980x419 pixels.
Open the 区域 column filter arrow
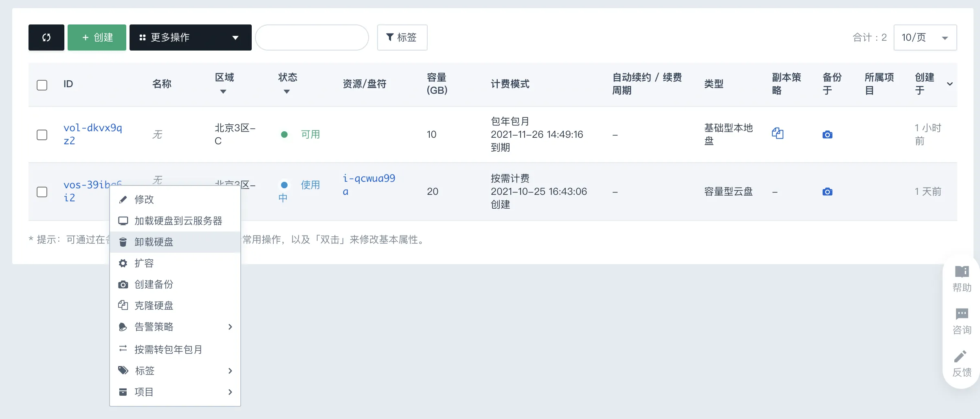coord(223,92)
